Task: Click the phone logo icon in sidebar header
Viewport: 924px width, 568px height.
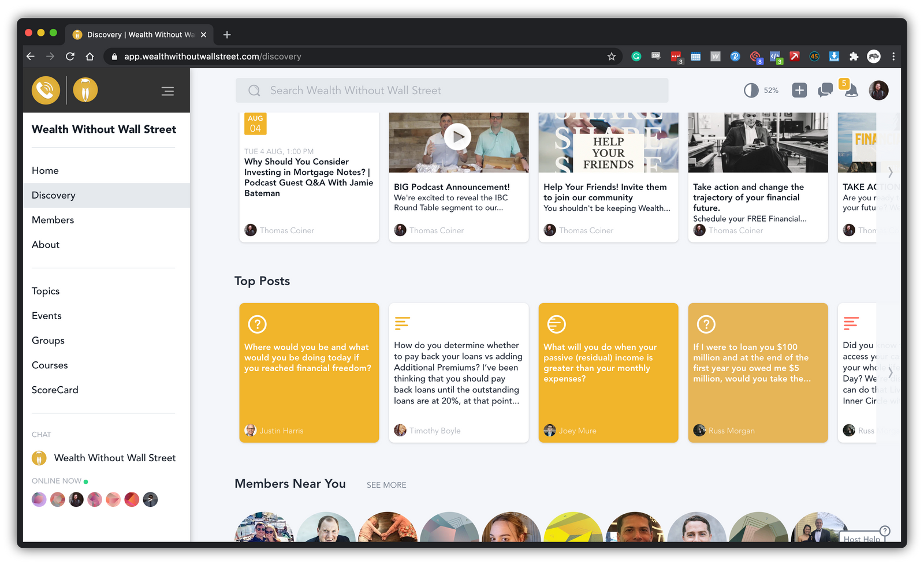Action: [46, 91]
